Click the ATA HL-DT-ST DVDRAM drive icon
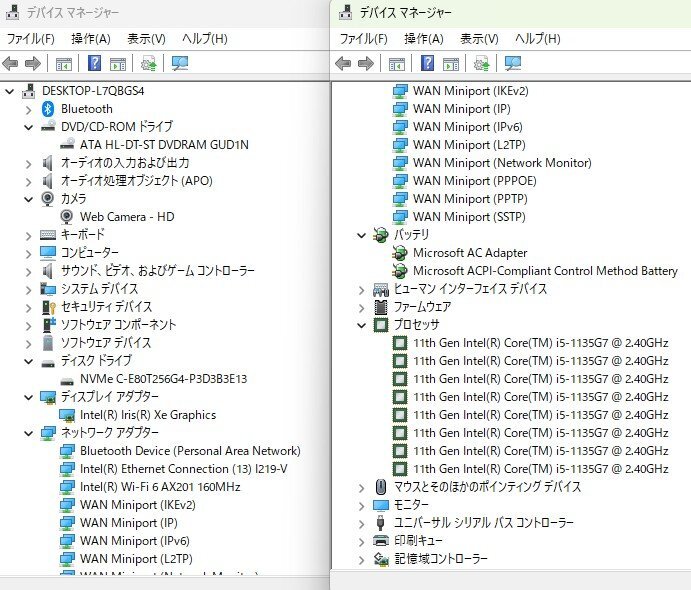691x590 pixels. pos(67,144)
